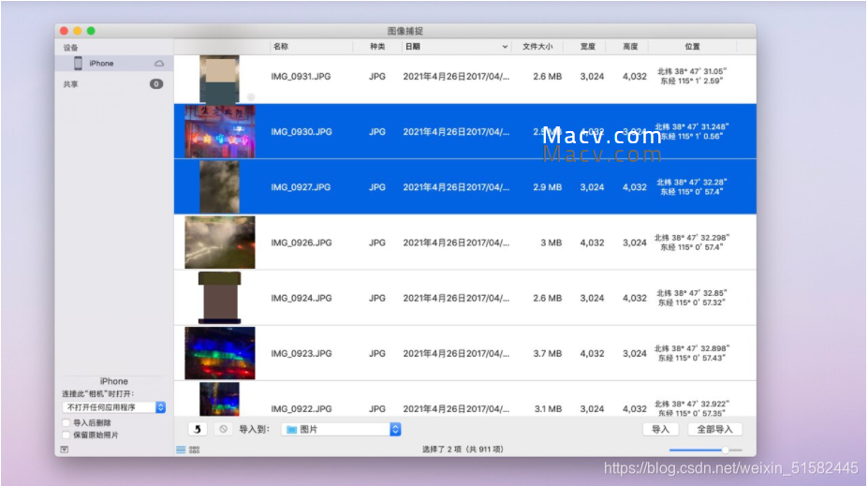Toggle sort order arrow on date column

coord(505,47)
